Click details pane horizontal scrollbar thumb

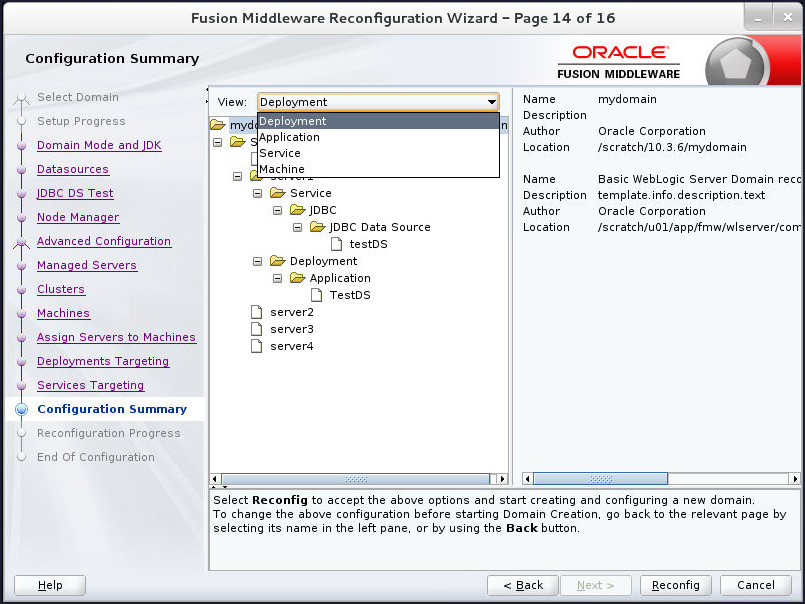tap(600, 479)
